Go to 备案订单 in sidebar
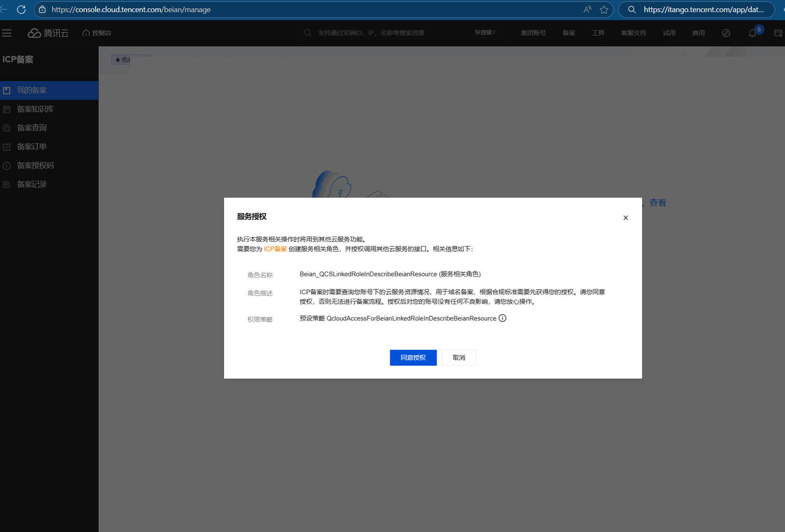Screen dimensions: 785x532 [x=32, y=147]
